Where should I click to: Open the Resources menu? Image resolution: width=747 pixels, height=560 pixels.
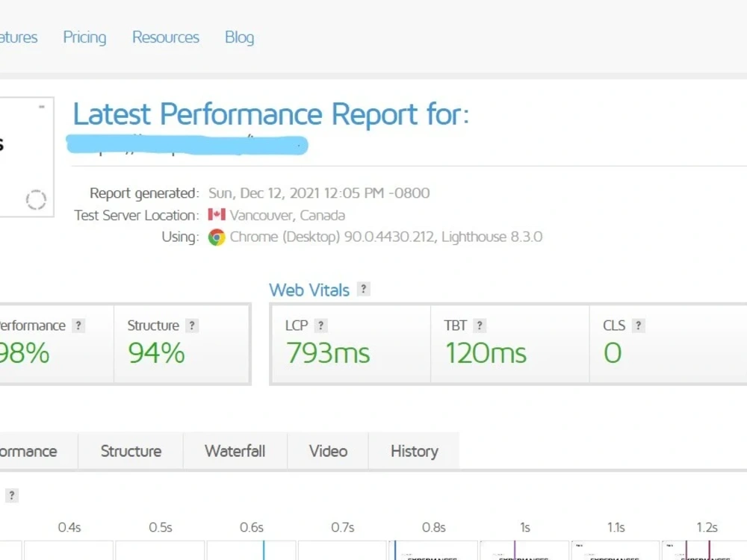click(166, 37)
